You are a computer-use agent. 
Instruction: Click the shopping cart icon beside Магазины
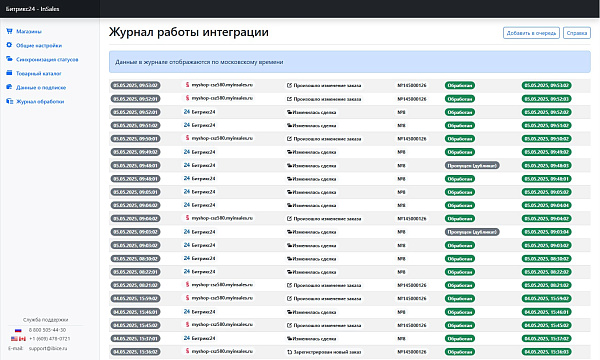[x=9, y=31]
